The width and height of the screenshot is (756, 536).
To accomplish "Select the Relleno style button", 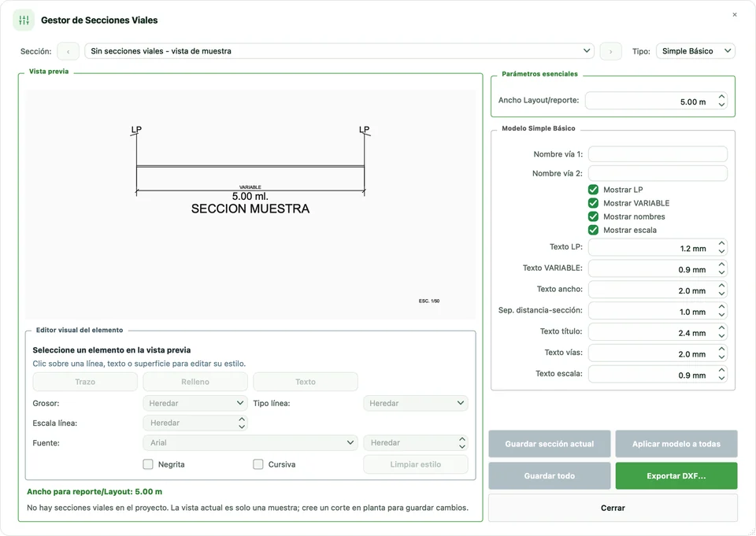I will [195, 382].
